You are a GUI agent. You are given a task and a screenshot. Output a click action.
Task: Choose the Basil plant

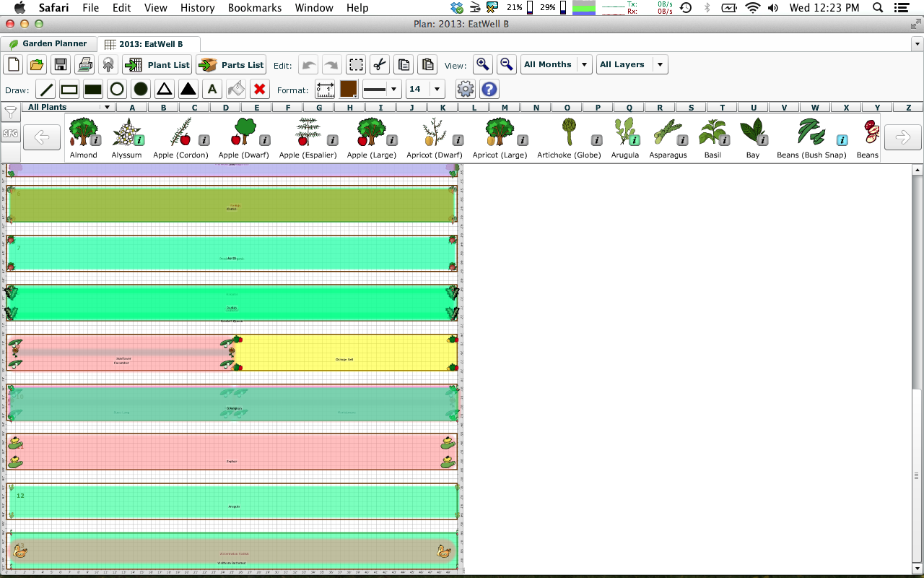click(712, 137)
